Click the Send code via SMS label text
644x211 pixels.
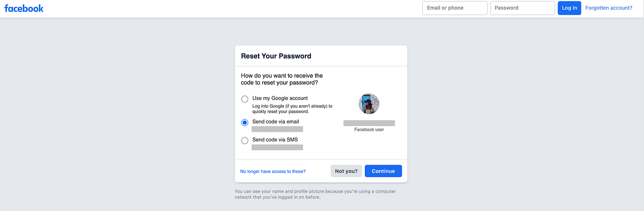tap(275, 140)
